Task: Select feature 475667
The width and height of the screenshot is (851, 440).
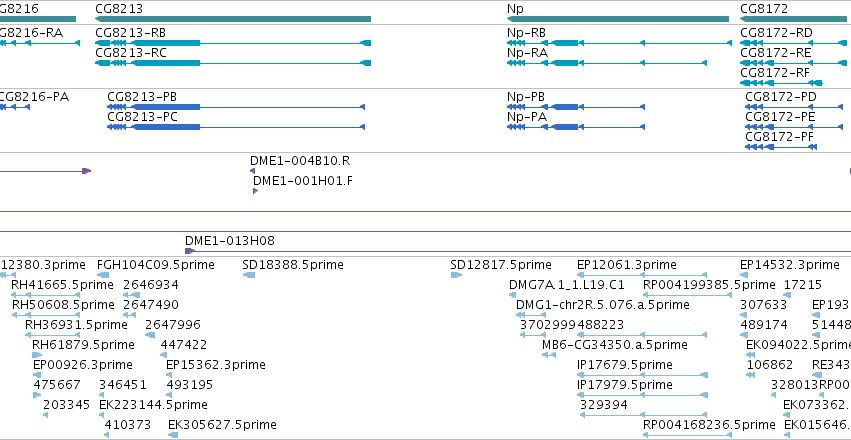Action: (36, 395)
